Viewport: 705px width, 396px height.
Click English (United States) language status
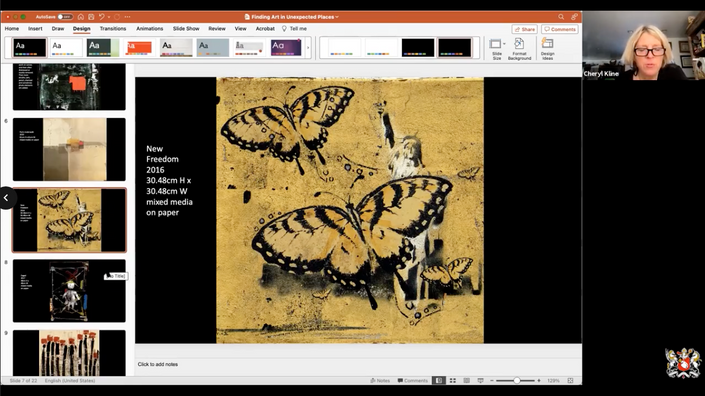click(x=70, y=380)
